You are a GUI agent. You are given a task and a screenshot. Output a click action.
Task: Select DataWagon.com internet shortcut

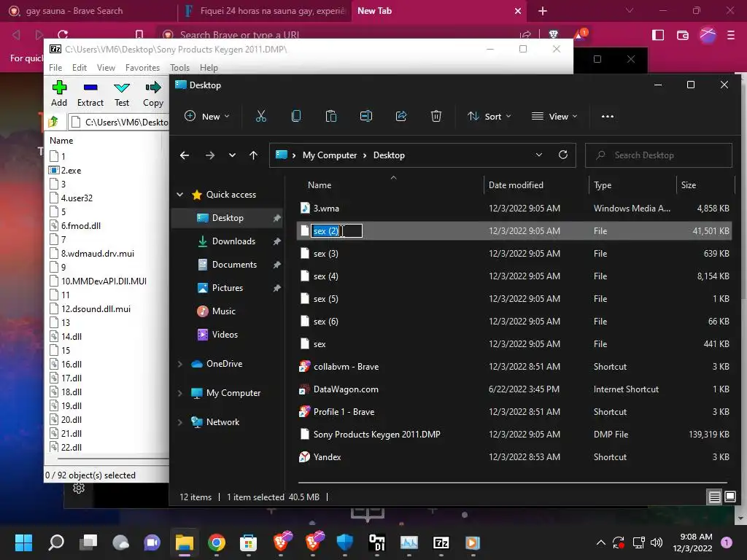514,389
